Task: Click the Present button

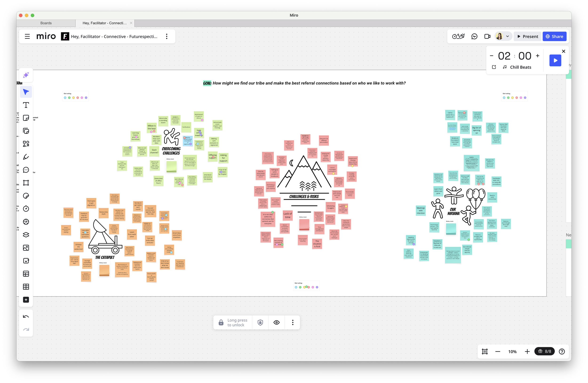Action: (x=528, y=36)
